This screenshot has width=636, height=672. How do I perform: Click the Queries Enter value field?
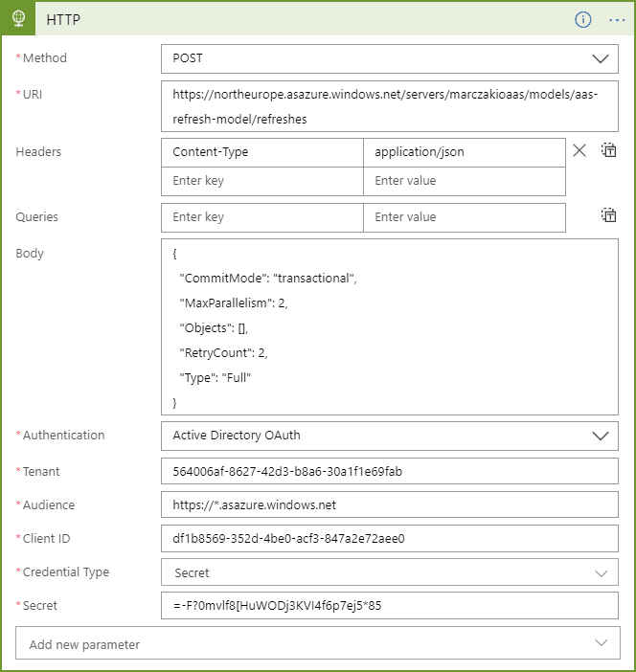[x=465, y=217]
